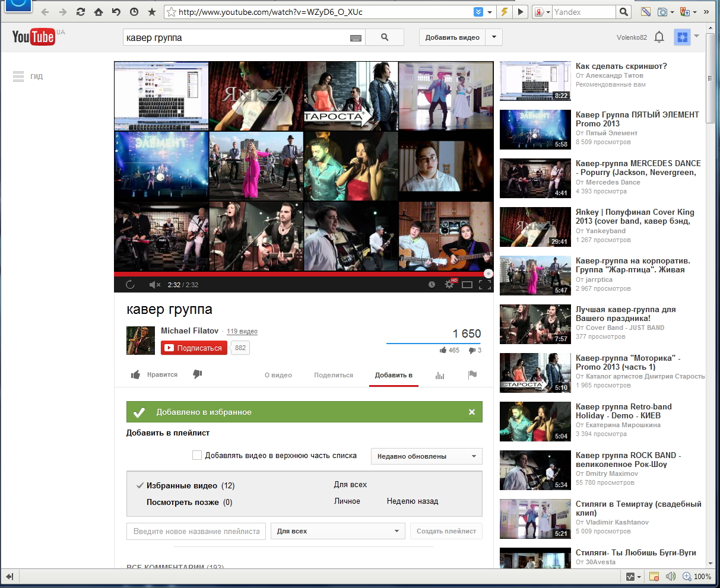Screen dimensions: 720x588
Task: Click the browser Forward arrow
Action: click(63, 12)
